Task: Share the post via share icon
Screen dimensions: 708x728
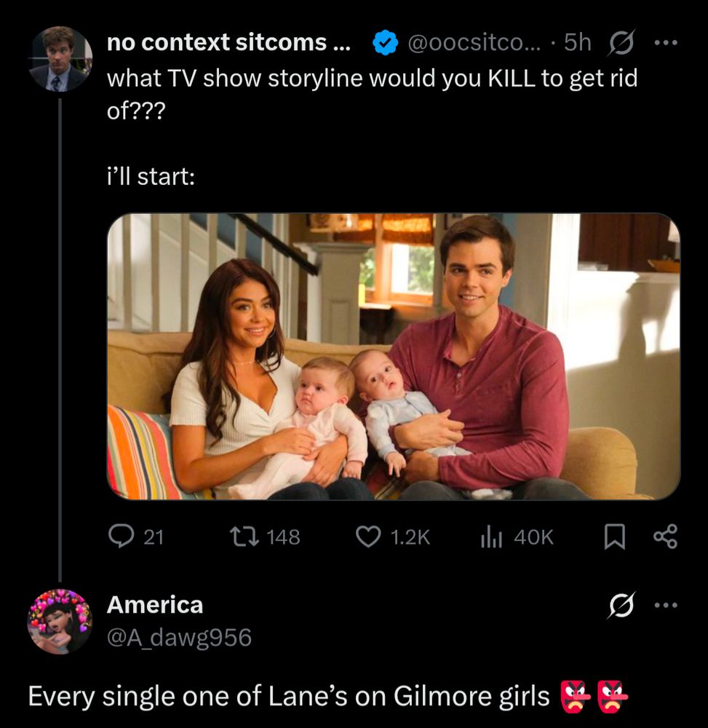Action: tap(665, 537)
